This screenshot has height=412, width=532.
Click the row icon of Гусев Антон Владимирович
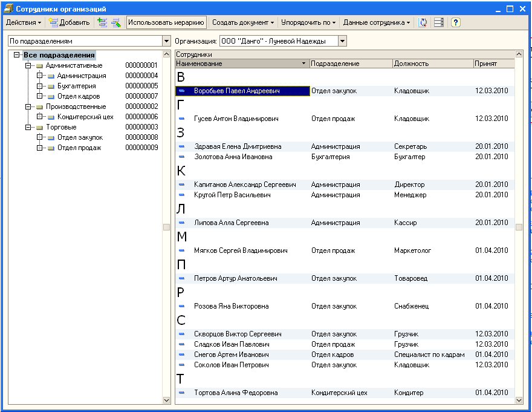pos(181,119)
